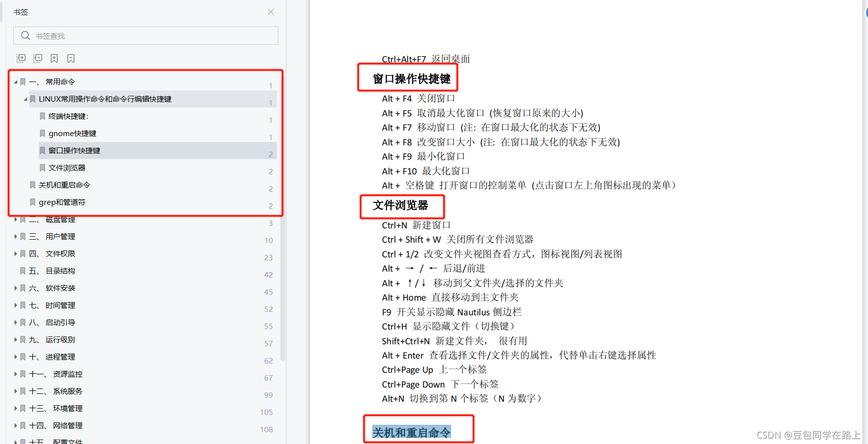The width and height of the screenshot is (868, 444).
Task: Click the 十四、网络管理 bookmark label
Action: [x=55, y=425]
